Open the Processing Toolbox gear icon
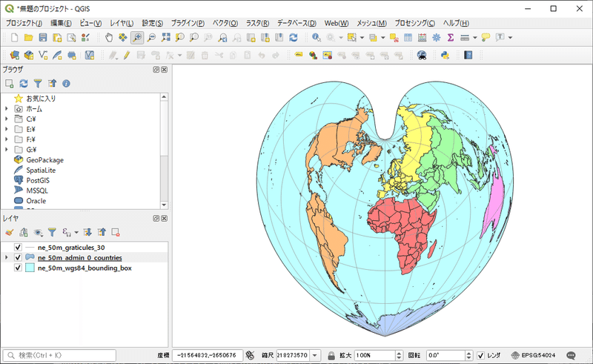 pos(437,38)
